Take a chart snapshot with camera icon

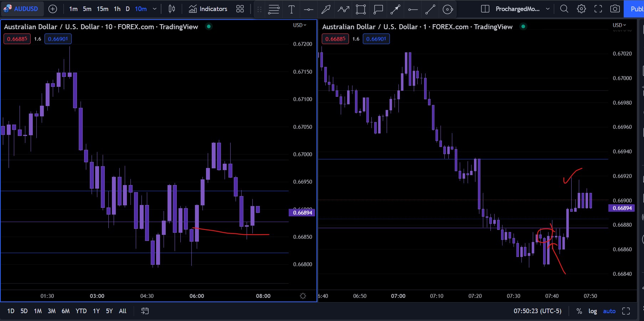615,9
